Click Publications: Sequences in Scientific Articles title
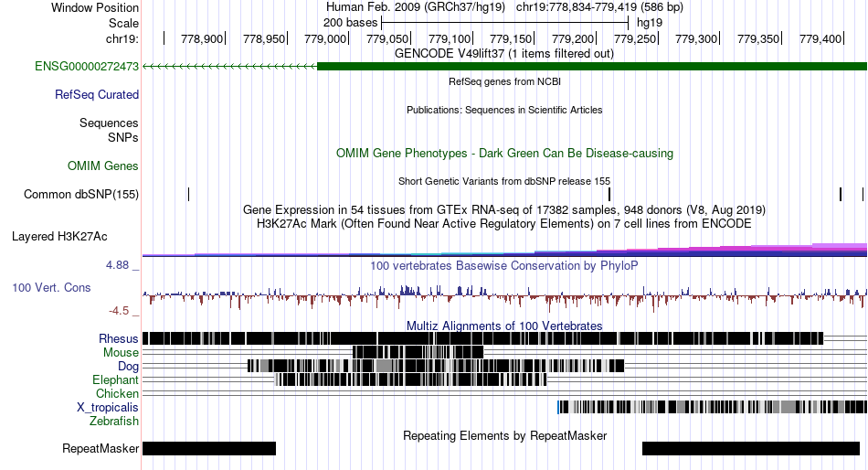The image size is (868, 470). [x=504, y=110]
